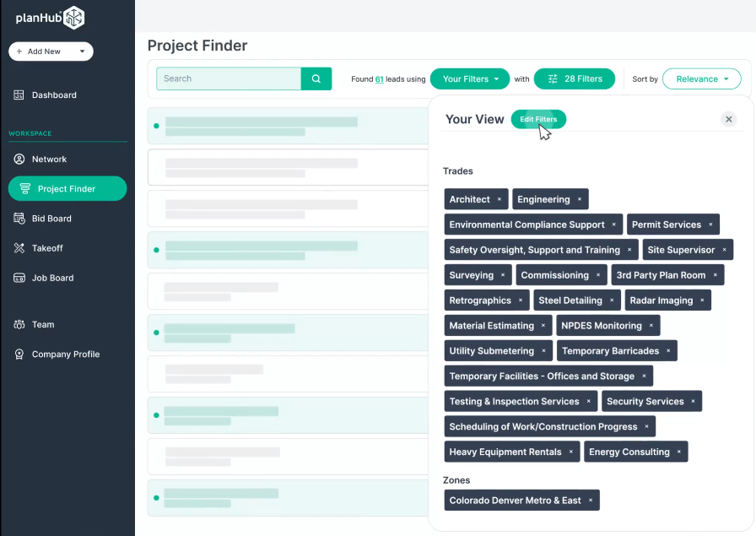
Task: Go to Bid Board in sidebar
Action: pyautogui.click(x=51, y=219)
